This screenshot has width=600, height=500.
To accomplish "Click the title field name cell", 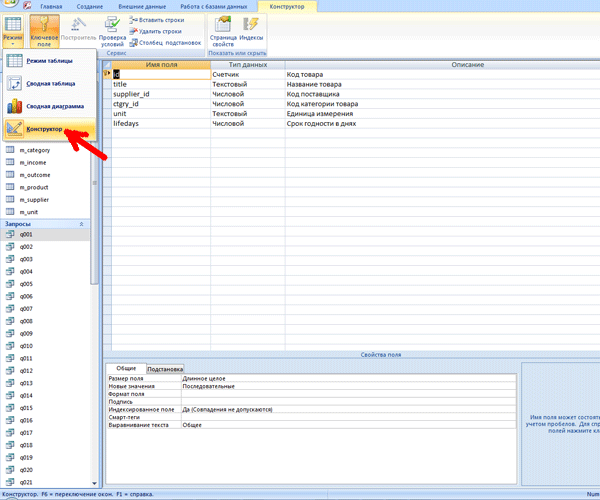I will coord(161,84).
